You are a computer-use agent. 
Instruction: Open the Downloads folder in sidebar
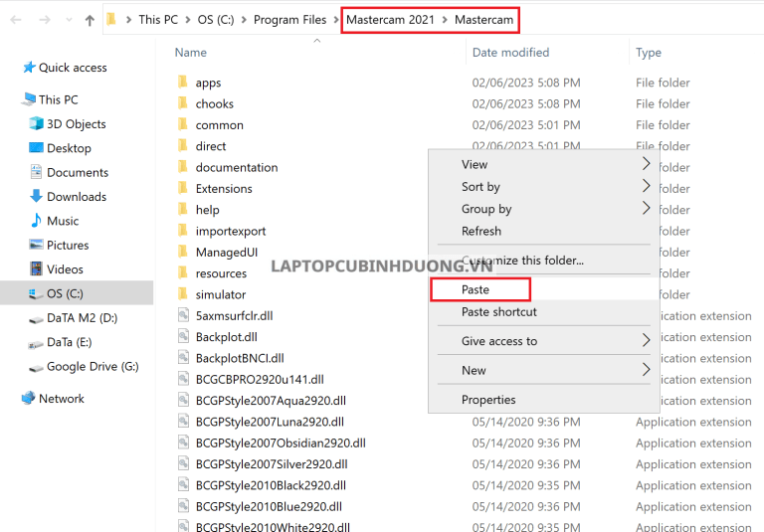(76, 197)
